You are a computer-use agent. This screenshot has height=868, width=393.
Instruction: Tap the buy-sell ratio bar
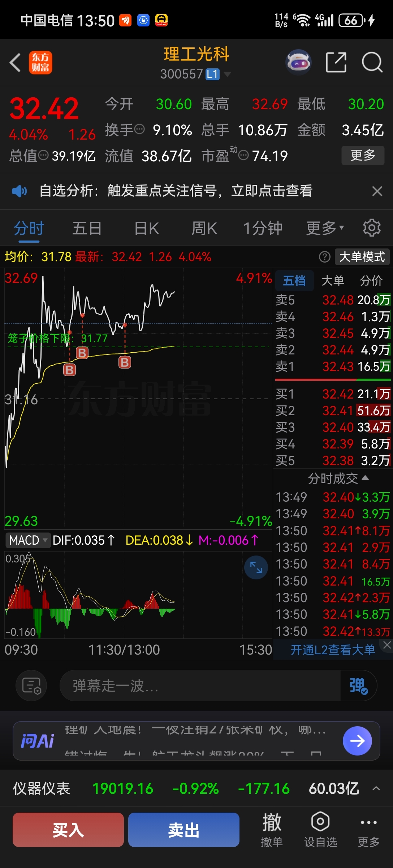pos(333,380)
